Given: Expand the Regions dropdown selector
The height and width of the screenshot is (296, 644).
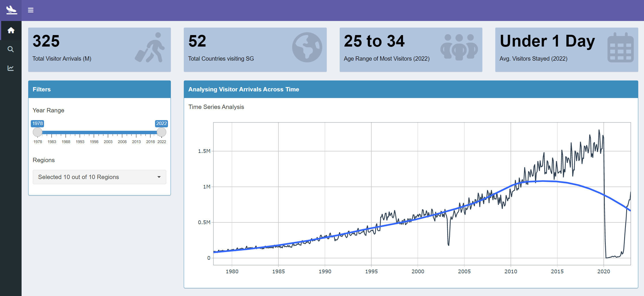Looking at the screenshot, I should (x=99, y=177).
